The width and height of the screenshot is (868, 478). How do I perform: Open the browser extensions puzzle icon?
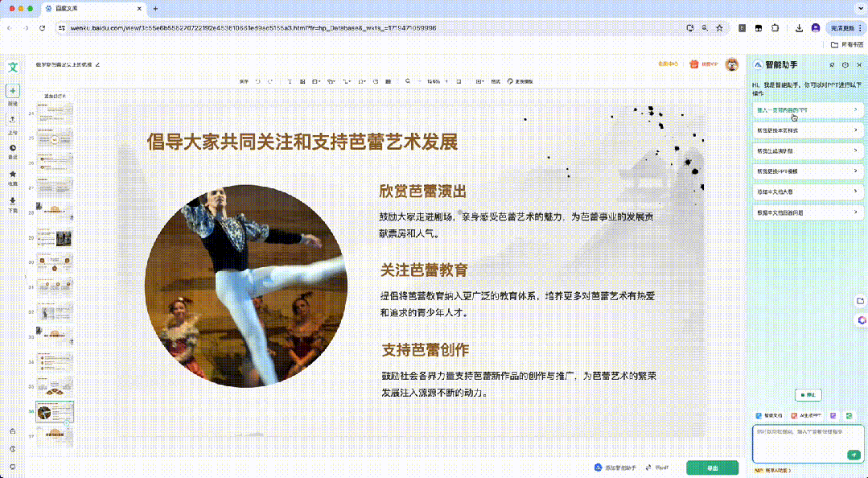pyautogui.click(x=775, y=27)
